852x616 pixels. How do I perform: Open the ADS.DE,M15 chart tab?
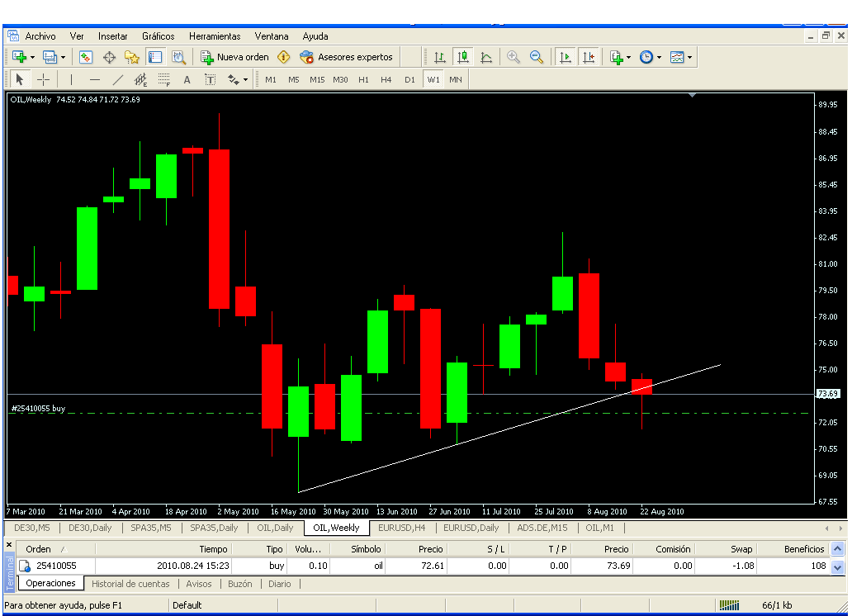(542, 528)
